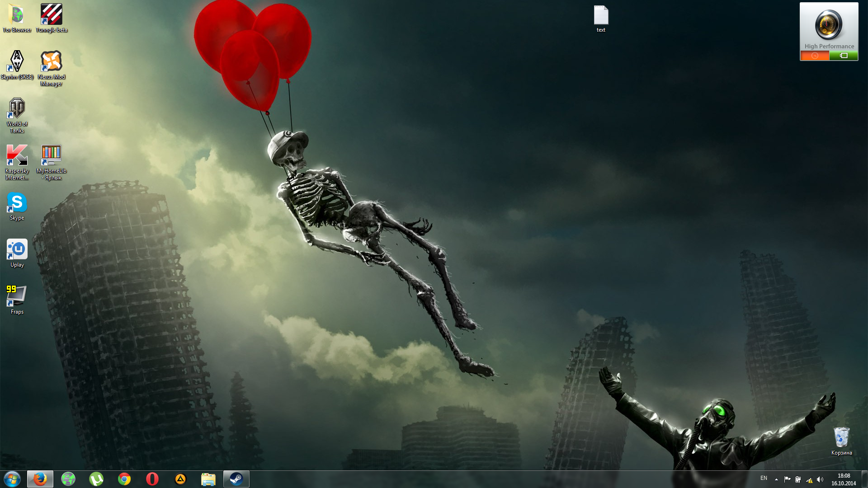Screen dimensions: 868x488
Task: Open the volume speaker tray icon
Action: 820,479
